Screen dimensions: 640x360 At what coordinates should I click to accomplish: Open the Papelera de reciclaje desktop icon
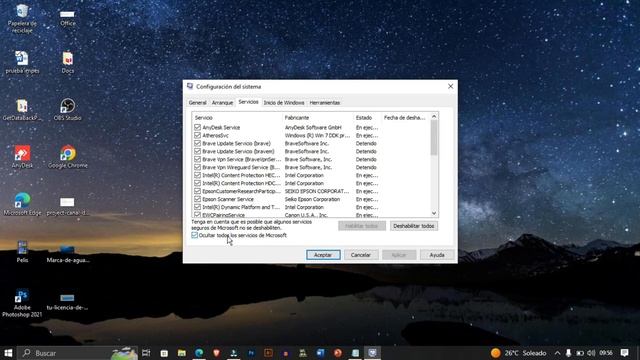(22, 18)
